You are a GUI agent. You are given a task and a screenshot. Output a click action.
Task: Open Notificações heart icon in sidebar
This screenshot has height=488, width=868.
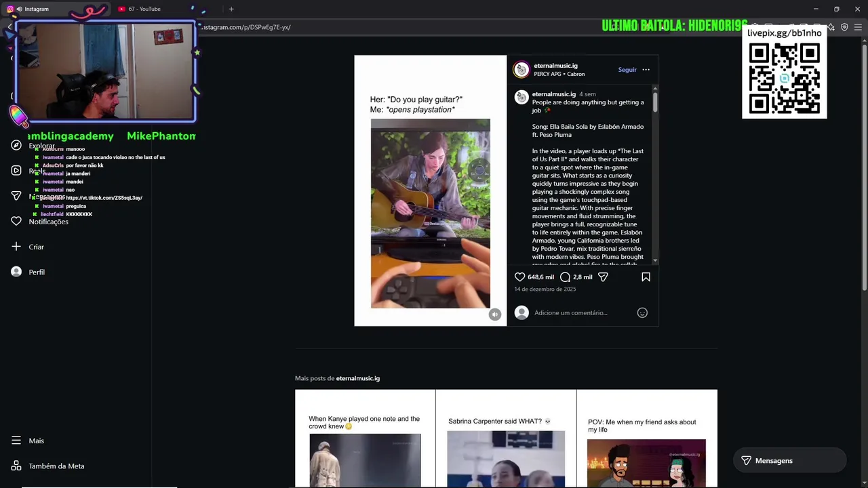[16, 221]
